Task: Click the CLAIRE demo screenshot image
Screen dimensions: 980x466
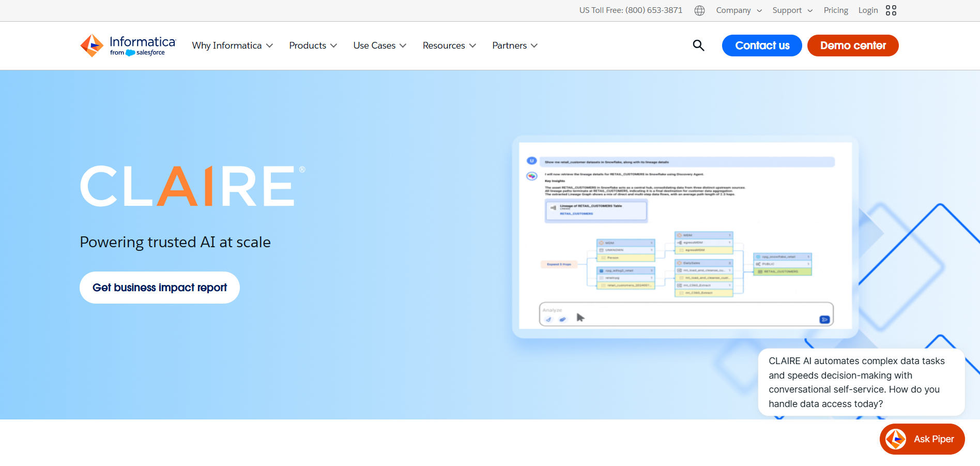Action: click(x=685, y=236)
